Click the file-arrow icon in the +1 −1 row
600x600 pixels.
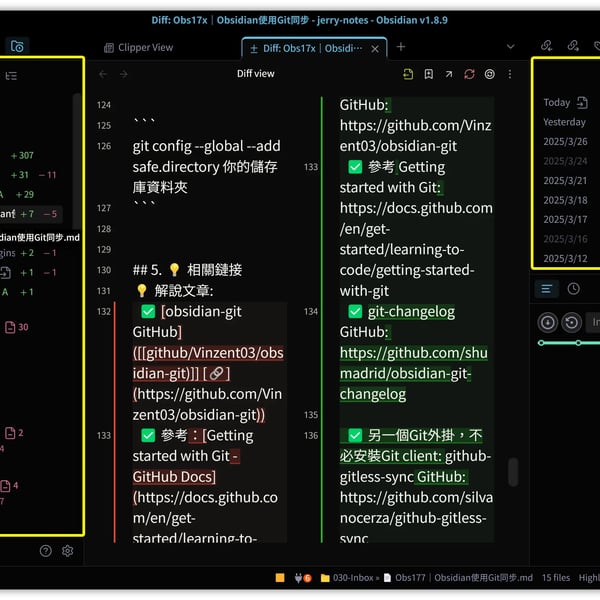tap(5, 273)
